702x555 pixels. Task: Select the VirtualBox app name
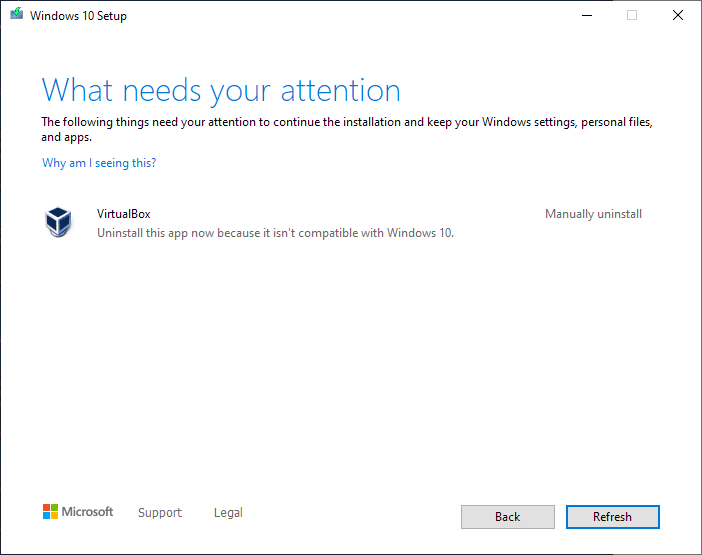click(124, 214)
